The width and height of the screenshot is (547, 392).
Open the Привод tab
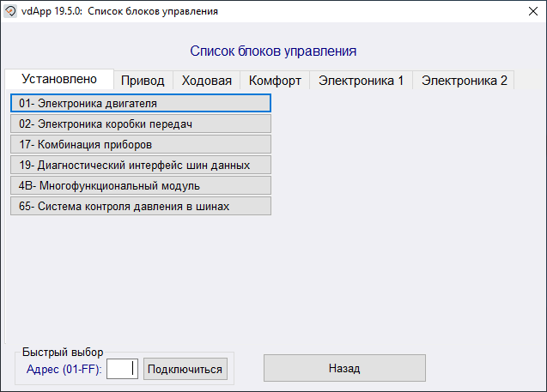click(143, 81)
